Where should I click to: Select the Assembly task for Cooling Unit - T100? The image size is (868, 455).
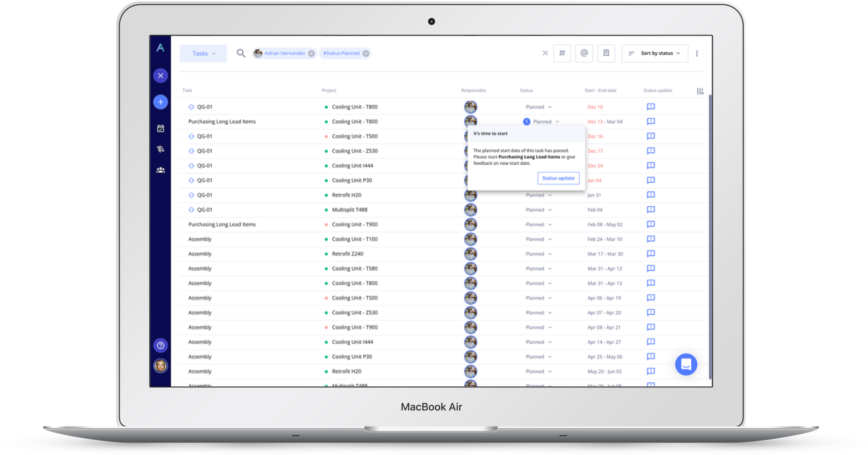point(200,239)
